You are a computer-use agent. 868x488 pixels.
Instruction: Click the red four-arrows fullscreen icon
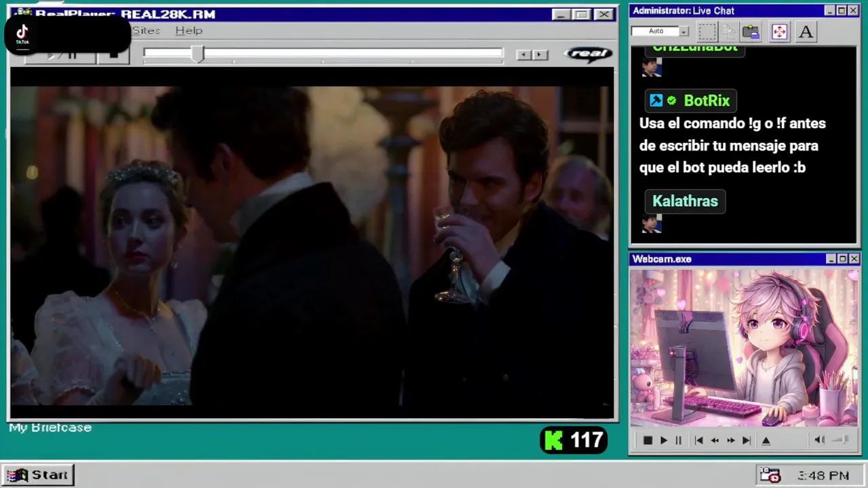tap(779, 32)
